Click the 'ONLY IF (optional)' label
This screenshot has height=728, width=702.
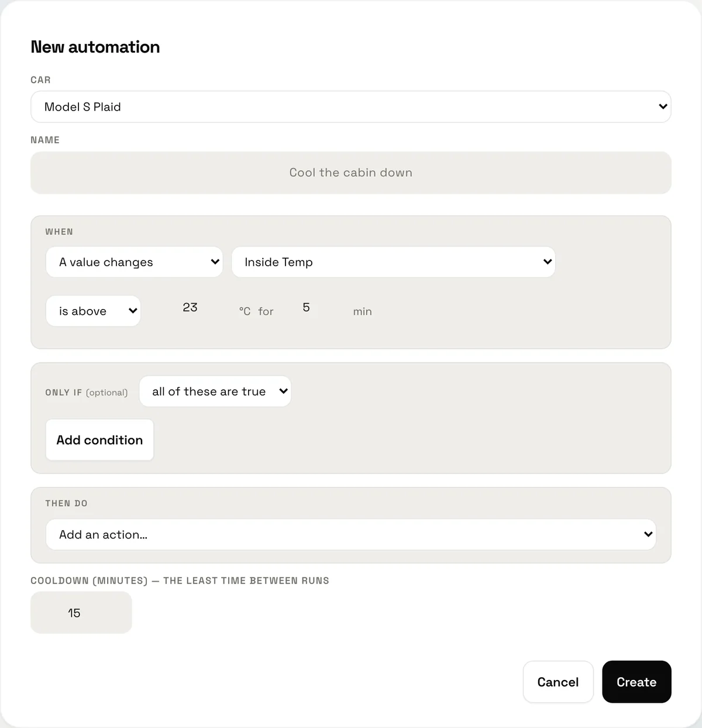pos(87,392)
